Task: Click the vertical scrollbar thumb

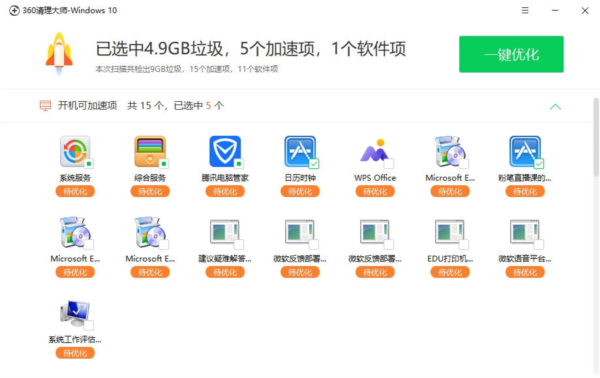Action: (x=596, y=137)
